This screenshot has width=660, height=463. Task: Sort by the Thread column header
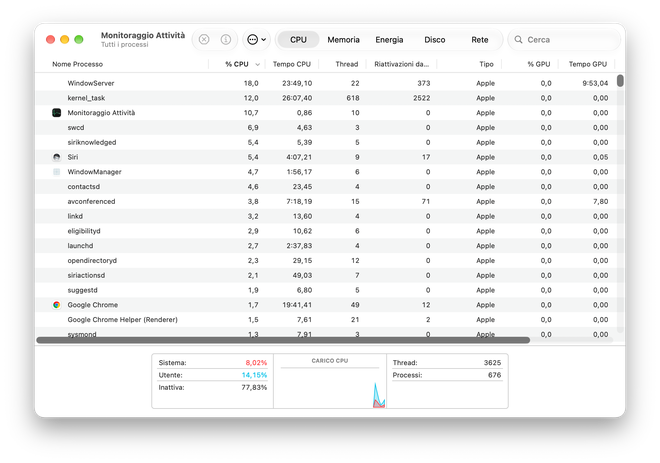346,64
